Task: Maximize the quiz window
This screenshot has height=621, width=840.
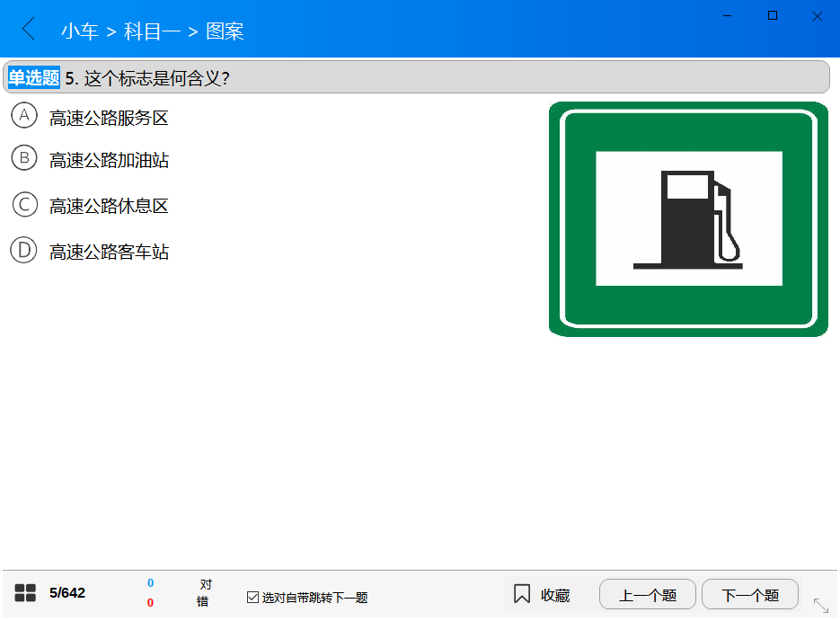Action: tap(773, 16)
